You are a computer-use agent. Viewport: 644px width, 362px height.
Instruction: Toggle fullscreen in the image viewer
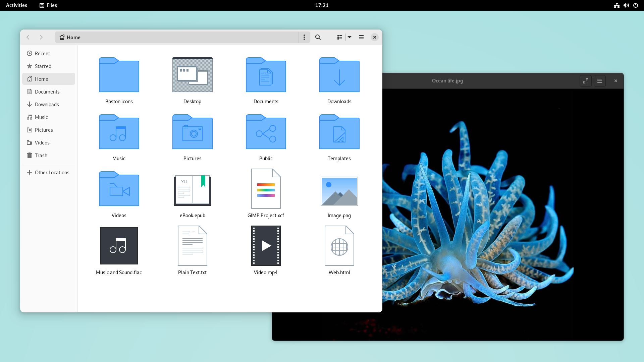point(585,81)
